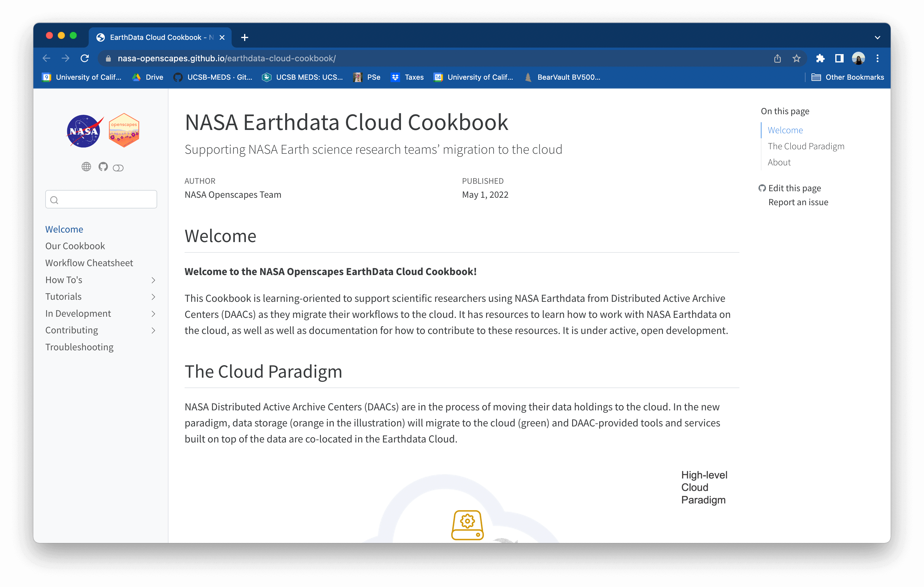Expand the In Development sidebar section
924x587 pixels.
tap(154, 313)
